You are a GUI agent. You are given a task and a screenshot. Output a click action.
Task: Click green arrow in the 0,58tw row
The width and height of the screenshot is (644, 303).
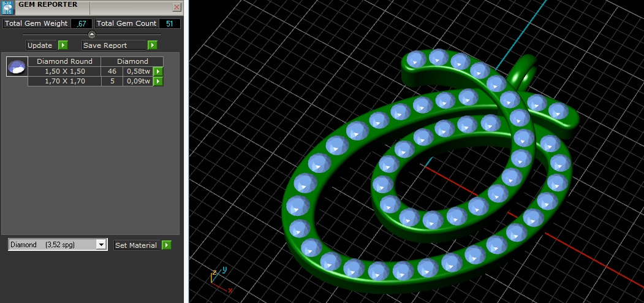[x=158, y=72]
